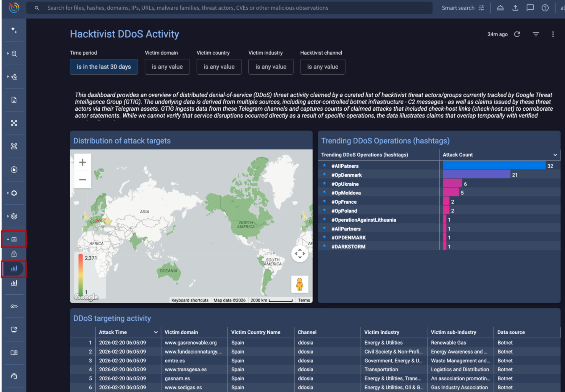Click the gasnam.es victim domain cell
This screenshot has height=392, width=565.
[x=177, y=378]
